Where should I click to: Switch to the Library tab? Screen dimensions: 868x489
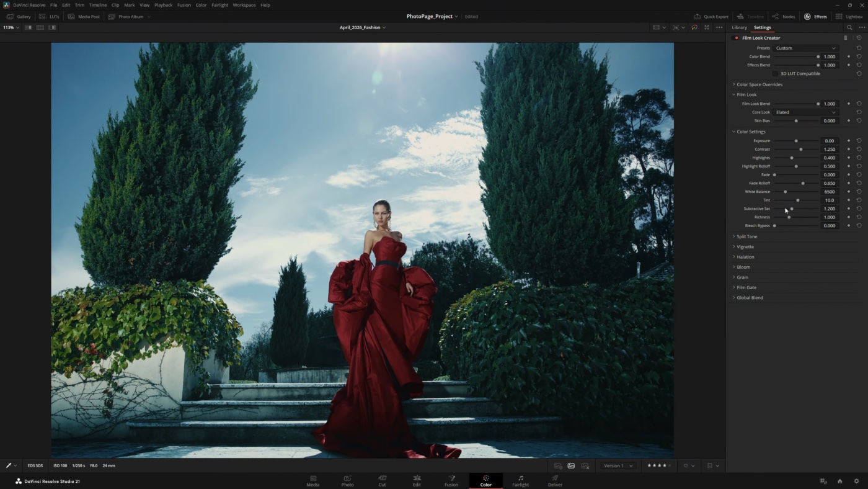tap(739, 27)
